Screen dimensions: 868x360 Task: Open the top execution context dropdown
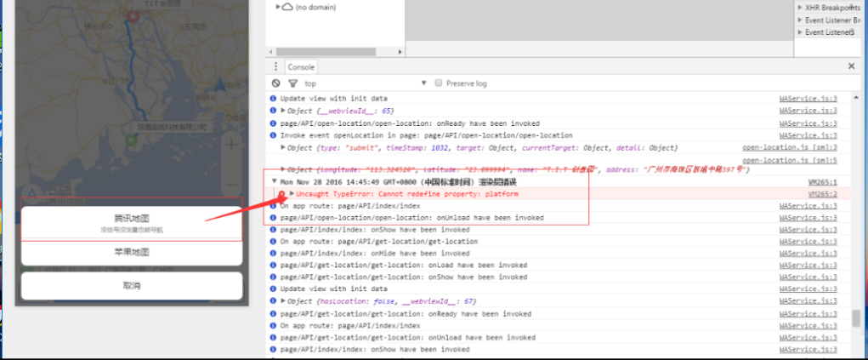(x=366, y=83)
